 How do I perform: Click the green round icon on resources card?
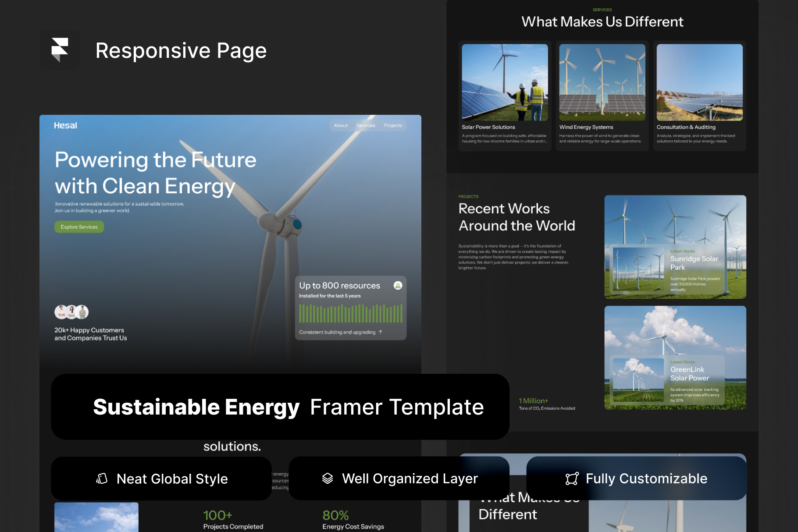pyautogui.click(x=398, y=286)
